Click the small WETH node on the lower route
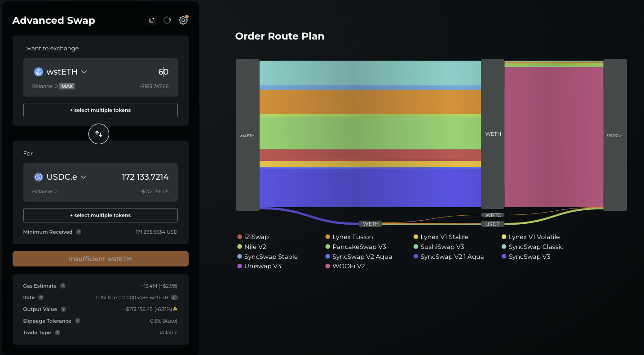Viewport: 644px width, 355px height. click(x=371, y=224)
